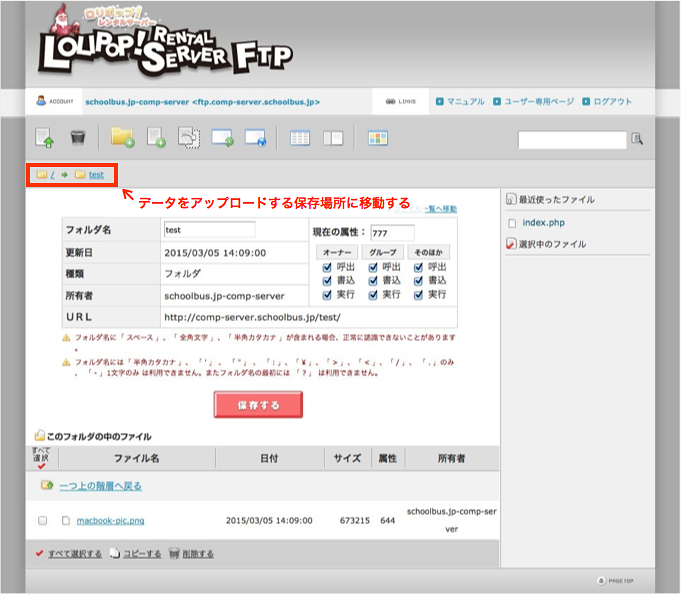Click the 現在の属性 777 permission field

pos(393,233)
